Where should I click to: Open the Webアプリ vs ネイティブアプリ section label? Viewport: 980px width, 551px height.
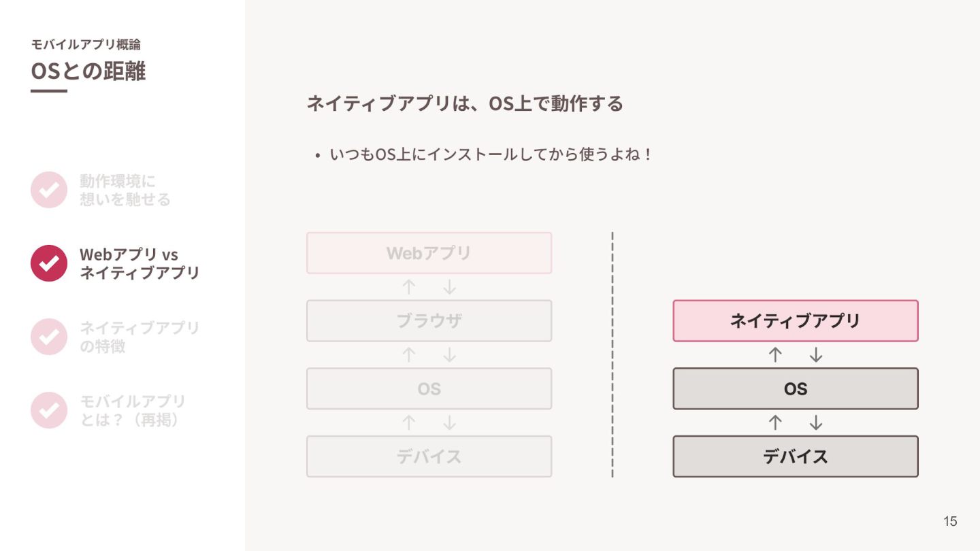point(140,263)
